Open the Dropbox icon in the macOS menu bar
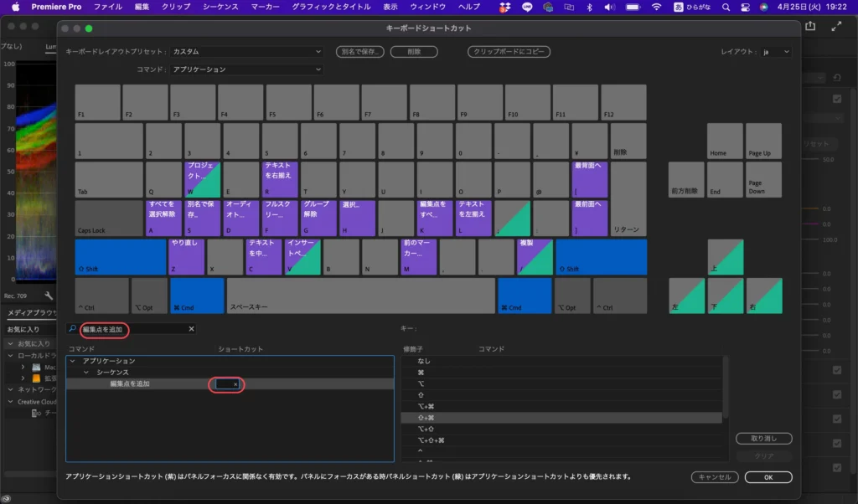This screenshot has height=504, width=858. (504, 7)
